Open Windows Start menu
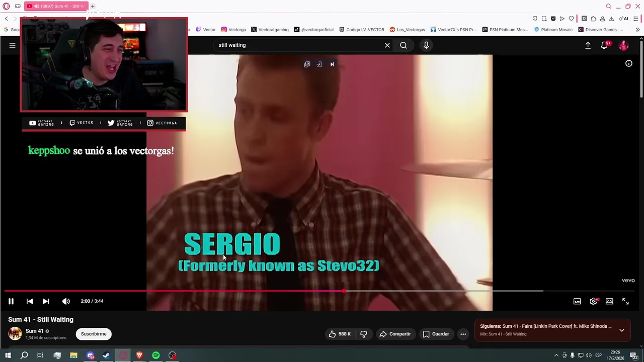Screen dimensions: 644x362 (8, 355)
